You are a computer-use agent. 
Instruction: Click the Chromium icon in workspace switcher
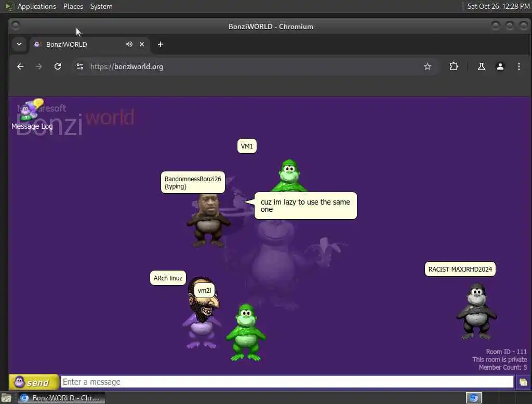coord(474,398)
